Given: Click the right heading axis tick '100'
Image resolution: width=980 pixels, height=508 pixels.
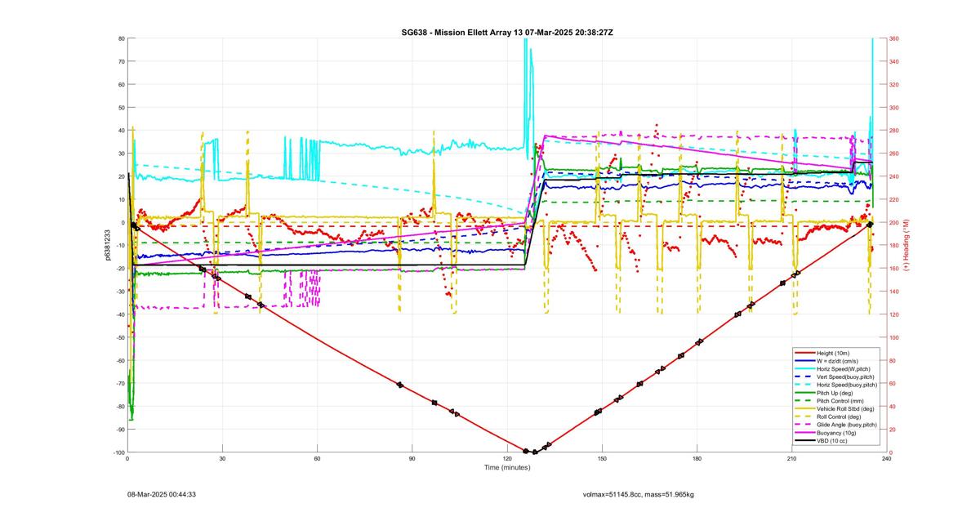Looking at the screenshot, I should [894, 337].
